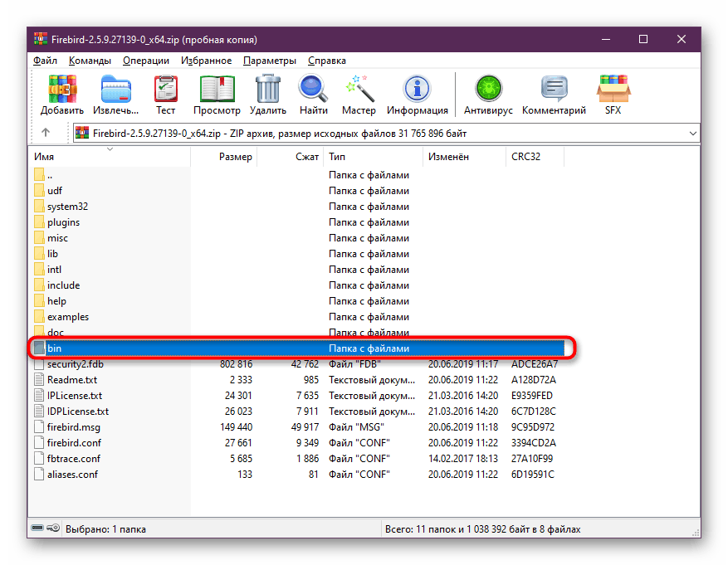
Task: Run the Тест archive test icon
Action: tap(166, 89)
